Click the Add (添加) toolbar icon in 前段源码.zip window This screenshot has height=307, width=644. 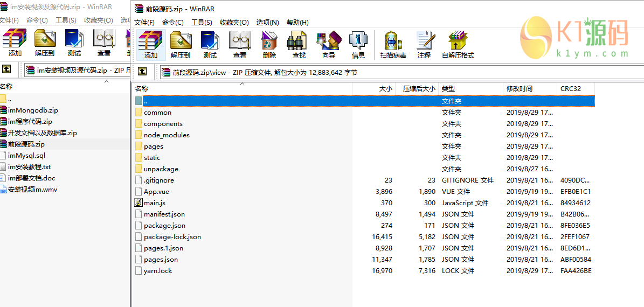pyautogui.click(x=151, y=44)
